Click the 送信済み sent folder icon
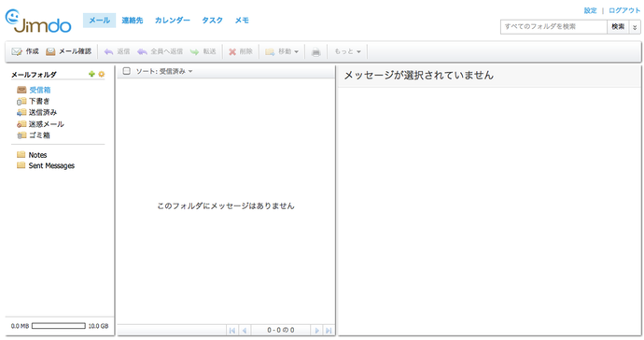The image size is (644, 340). 21,112
